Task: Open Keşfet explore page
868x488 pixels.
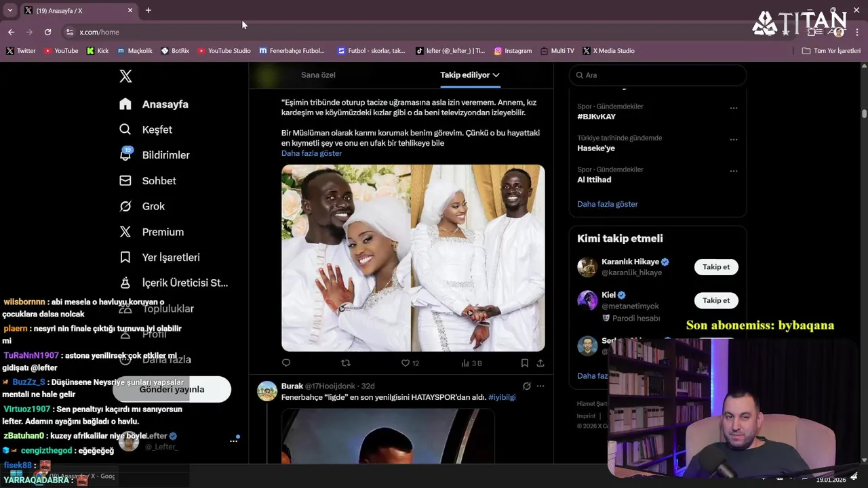Action: [x=146, y=129]
